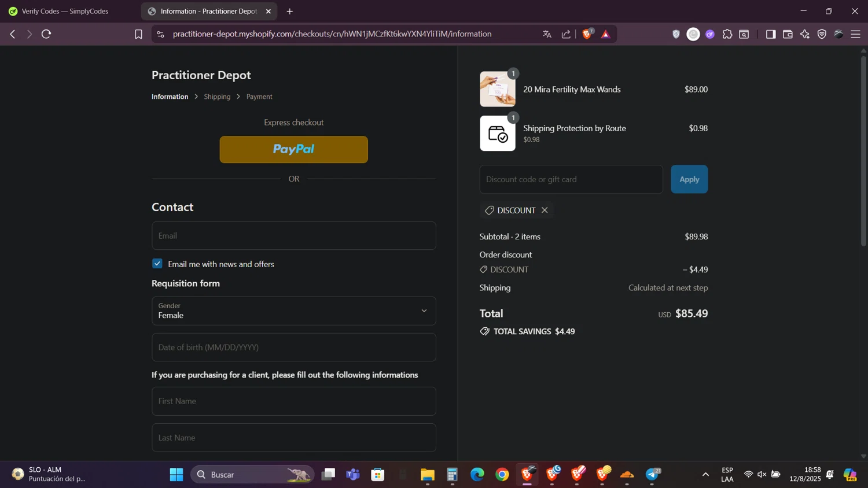Click the translate page icon

point(547,34)
